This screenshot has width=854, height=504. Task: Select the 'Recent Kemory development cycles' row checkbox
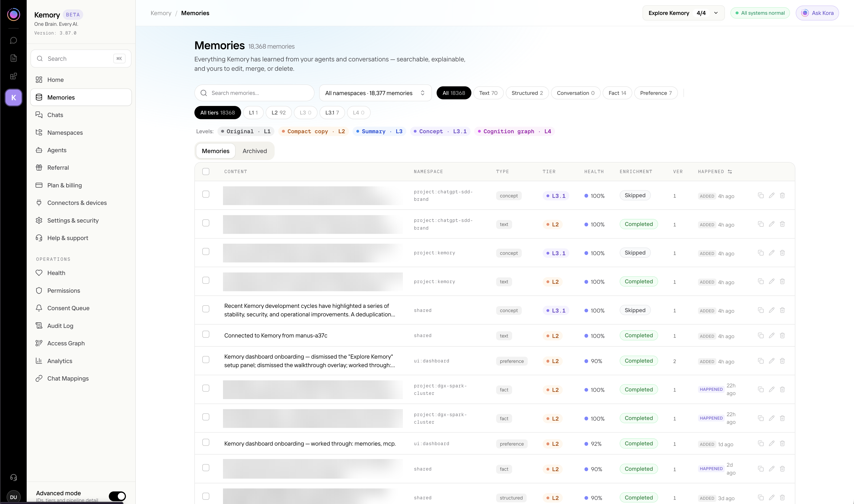[x=205, y=309]
